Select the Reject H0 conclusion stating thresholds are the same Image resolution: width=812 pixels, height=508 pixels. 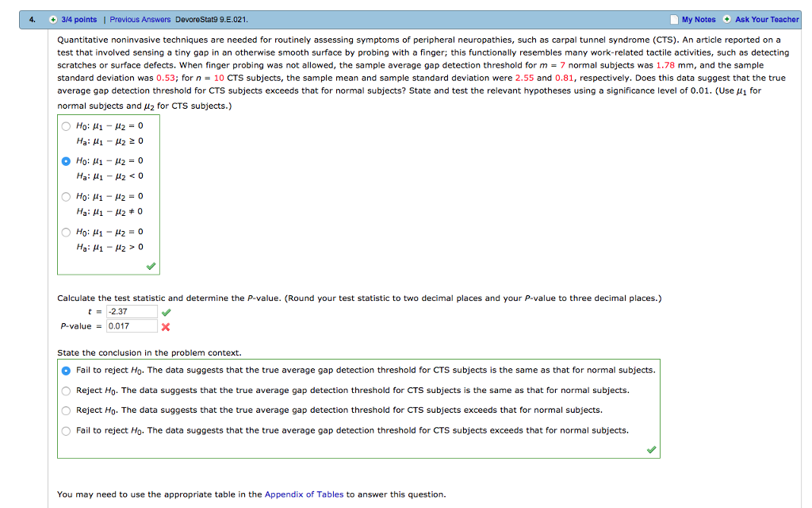(66, 390)
